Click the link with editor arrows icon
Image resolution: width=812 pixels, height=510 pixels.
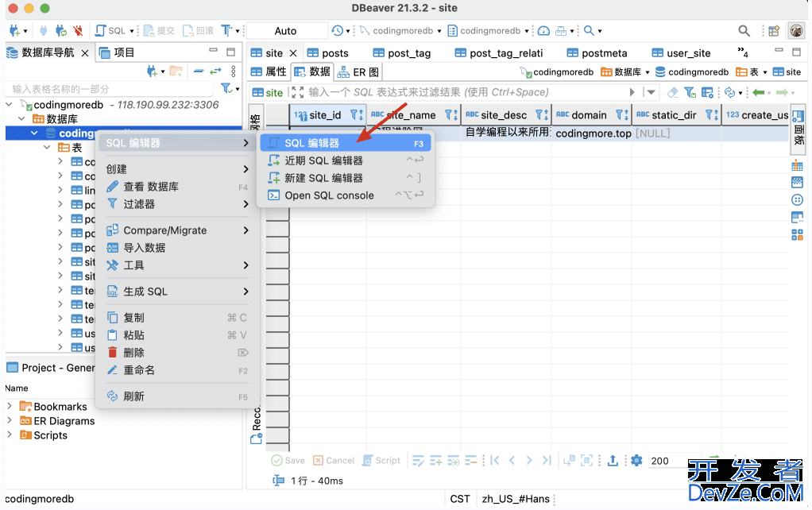pos(215,71)
